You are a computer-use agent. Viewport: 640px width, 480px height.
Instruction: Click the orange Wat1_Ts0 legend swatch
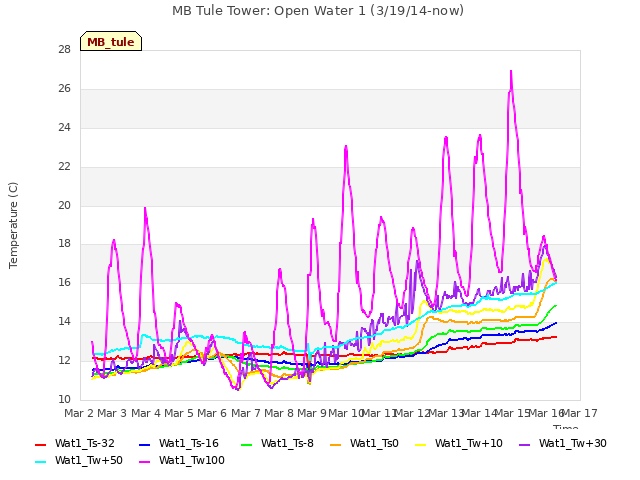(336, 444)
